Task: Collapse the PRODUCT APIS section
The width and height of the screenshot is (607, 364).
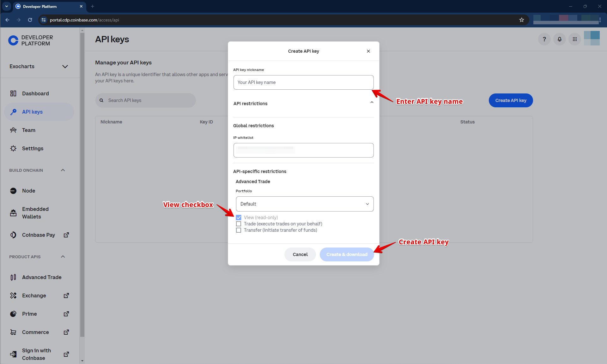Action: (x=63, y=257)
